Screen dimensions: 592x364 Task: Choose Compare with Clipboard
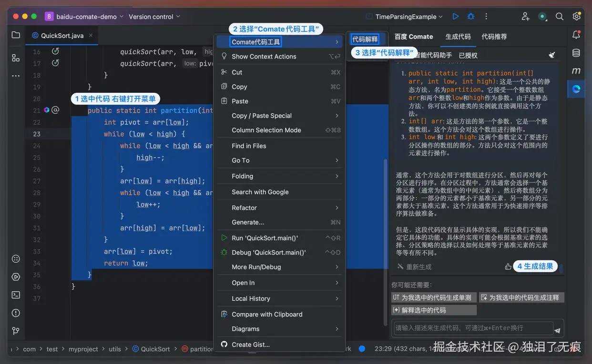click(279, 314)
